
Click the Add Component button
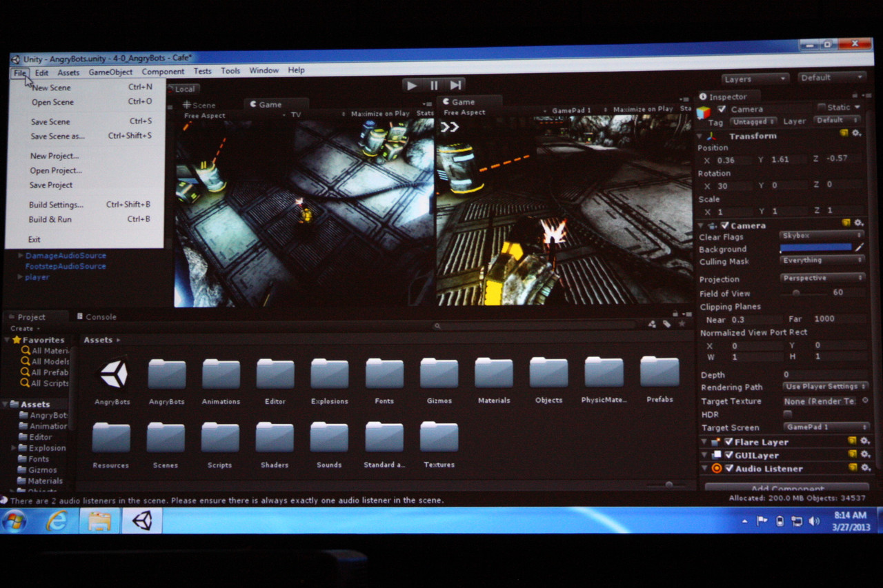pos(786,487)
